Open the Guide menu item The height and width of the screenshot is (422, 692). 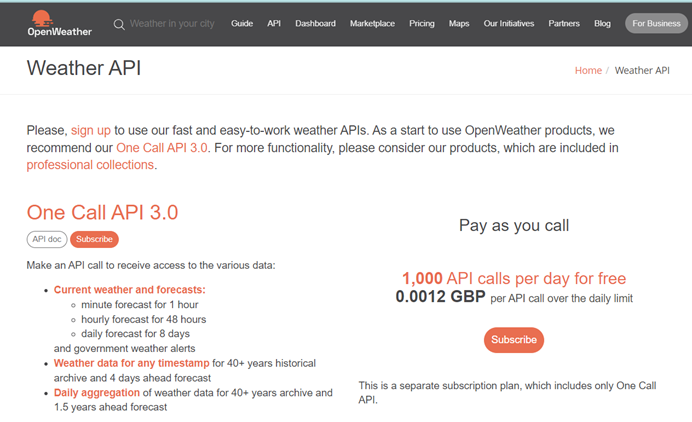[x=242, y=23]
